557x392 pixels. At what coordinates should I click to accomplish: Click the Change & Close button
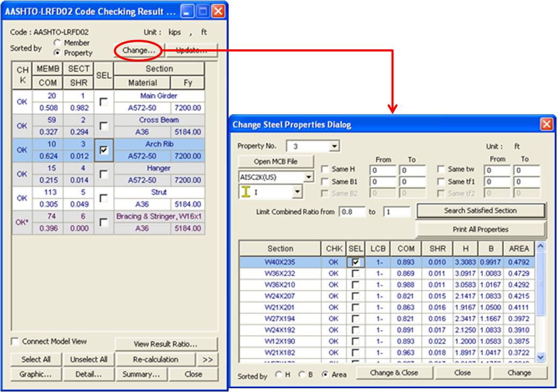394,373
